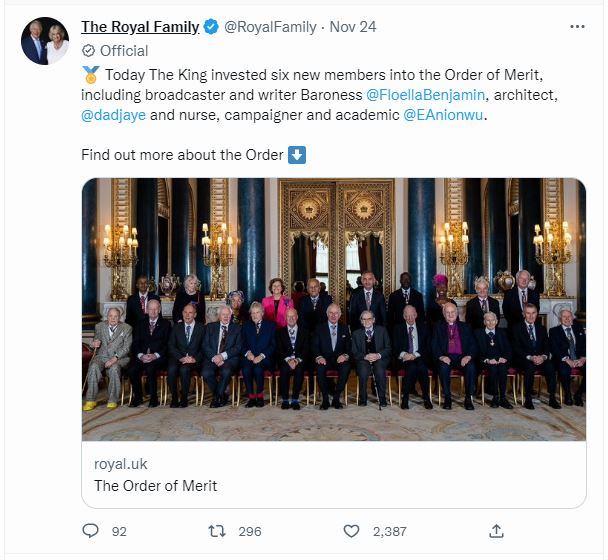The width and height of the screenshot is (608, 560).
Task: Open the three-dot more options menu
Action: (577, 26)
